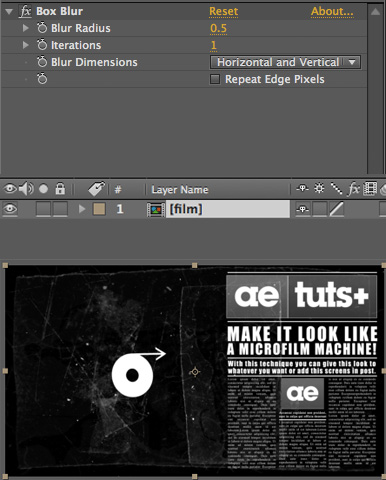Click the lock column header icon
386x480 pixels.
[x=60, y=189]
